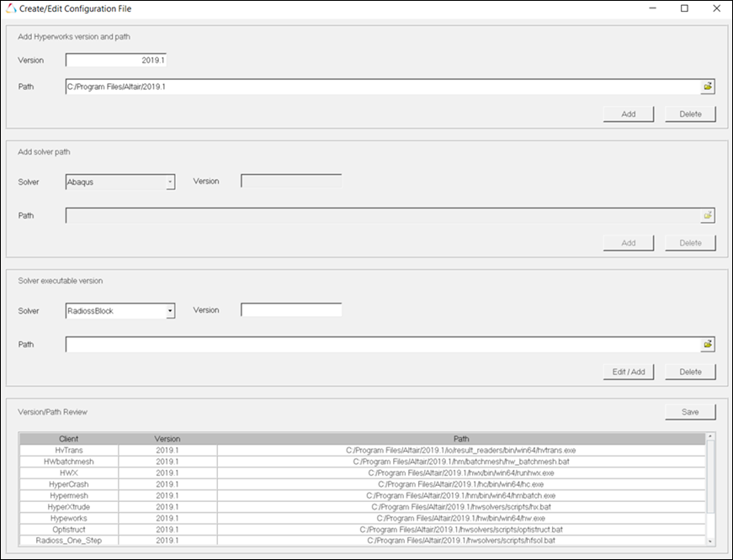Click the scroll up arrow of the review table
Viewport: 733px width, 560px height.
tap(710, 436)
